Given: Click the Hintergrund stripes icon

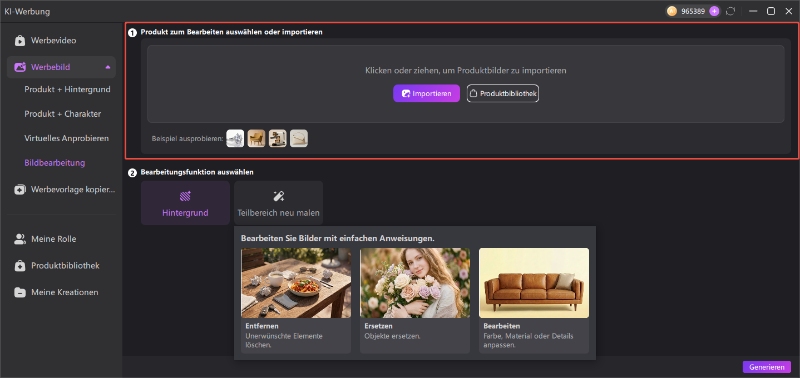Looking at the screenshot, I should point(185,196).
